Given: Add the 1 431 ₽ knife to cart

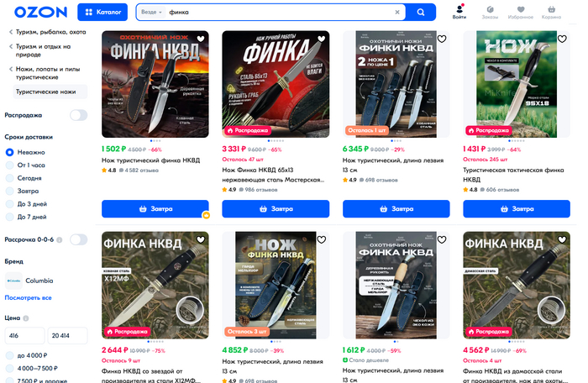Looking at the screenshot, I should pyautogui.click(x=517, y=209).
